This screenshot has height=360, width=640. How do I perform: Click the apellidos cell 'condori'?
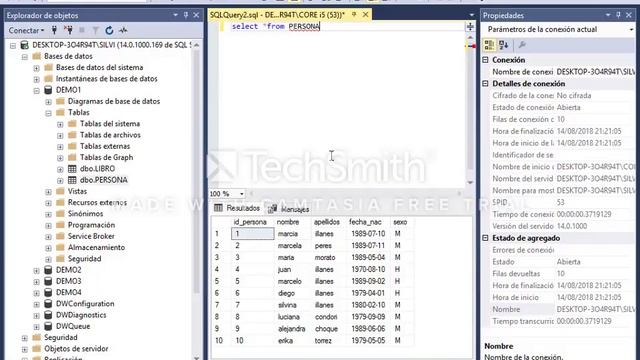point(329,317)
